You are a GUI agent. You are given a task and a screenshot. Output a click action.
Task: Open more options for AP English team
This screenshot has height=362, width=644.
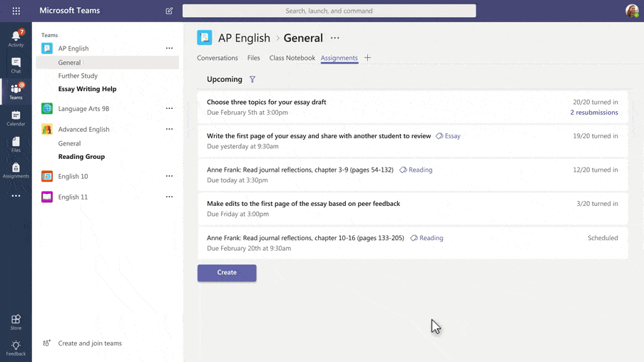tap(169, 48)
